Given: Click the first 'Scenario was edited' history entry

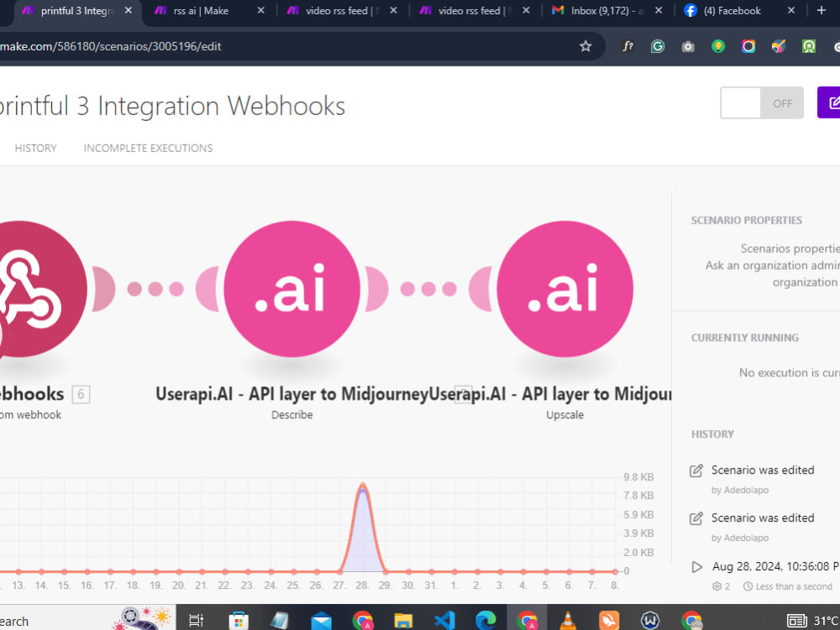Looking at the screenshot, I should [x=763, y=470].
